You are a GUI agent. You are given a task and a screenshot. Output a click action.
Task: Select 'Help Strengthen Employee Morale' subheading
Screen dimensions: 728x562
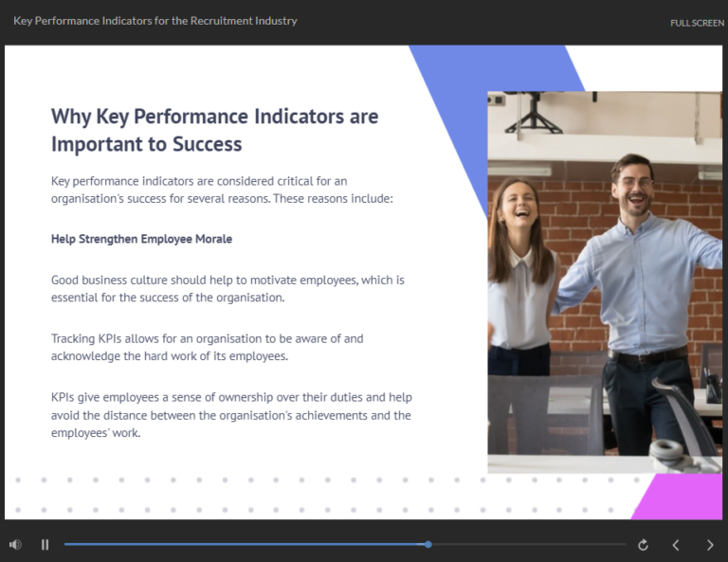(x=141, y=239)
